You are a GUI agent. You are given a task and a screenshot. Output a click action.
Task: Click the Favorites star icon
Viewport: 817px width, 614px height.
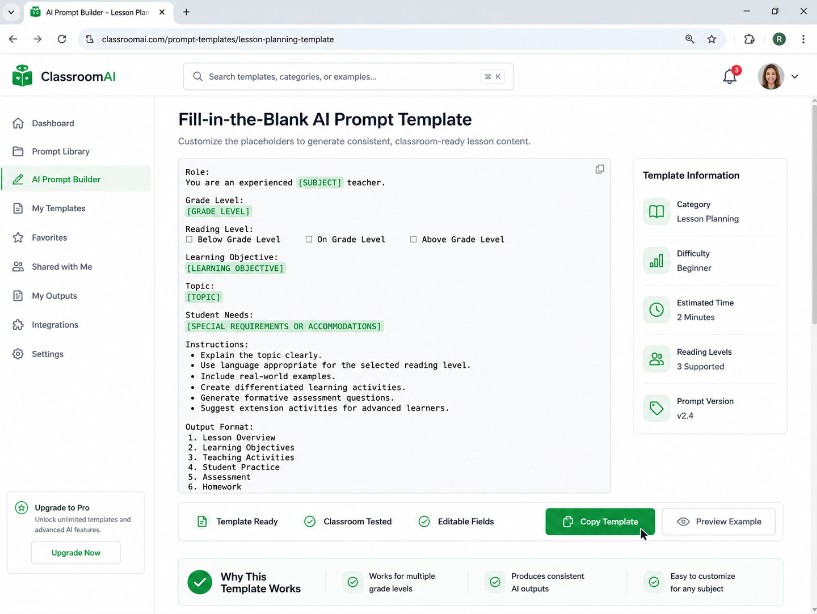pyautogui.click(x=18, y=238)
